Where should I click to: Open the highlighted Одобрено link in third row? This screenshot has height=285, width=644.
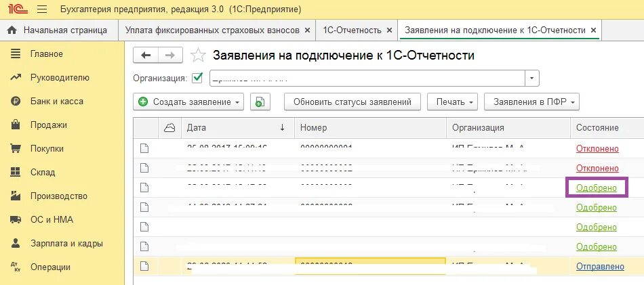[597, 188]
